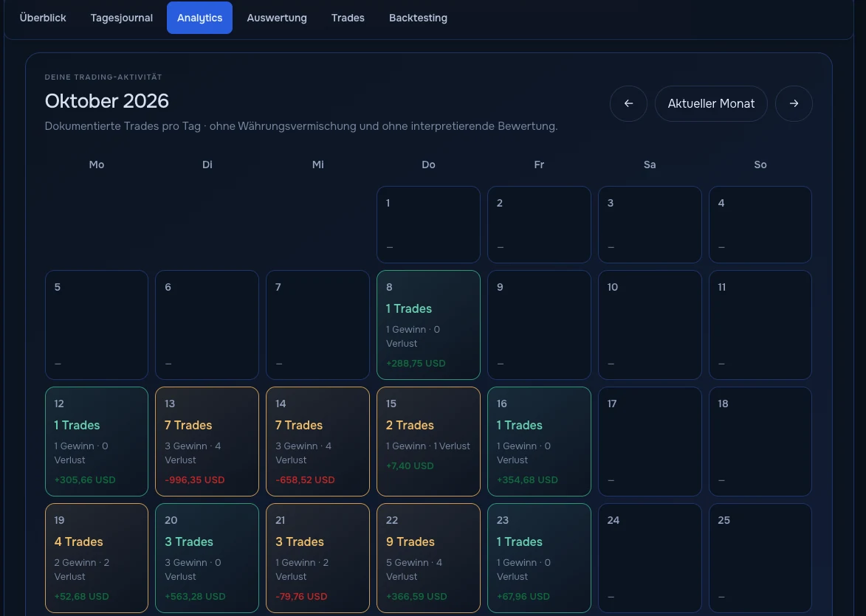The image size is (866, 616).
Task: Click the DEINE TRADING-AKTIVITÄT label
Action: pyautogui.click(x=103, y=77)
